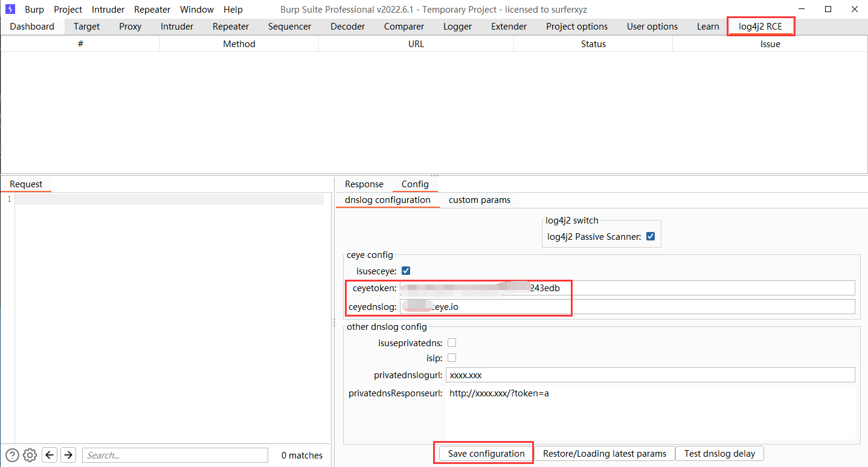This screenshot has height=467, width=868.
Task: Toggle log4j2 Passive Scanner checkbox
Action: [x=651, y=236]
